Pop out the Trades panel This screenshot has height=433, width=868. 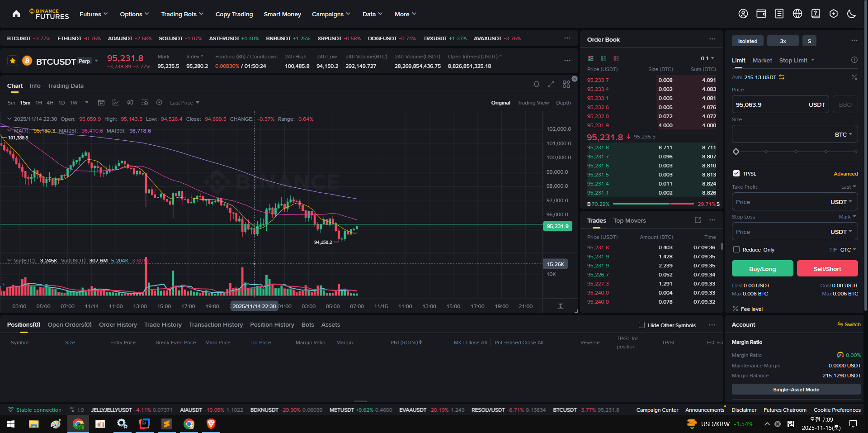[x=698, y=220]
